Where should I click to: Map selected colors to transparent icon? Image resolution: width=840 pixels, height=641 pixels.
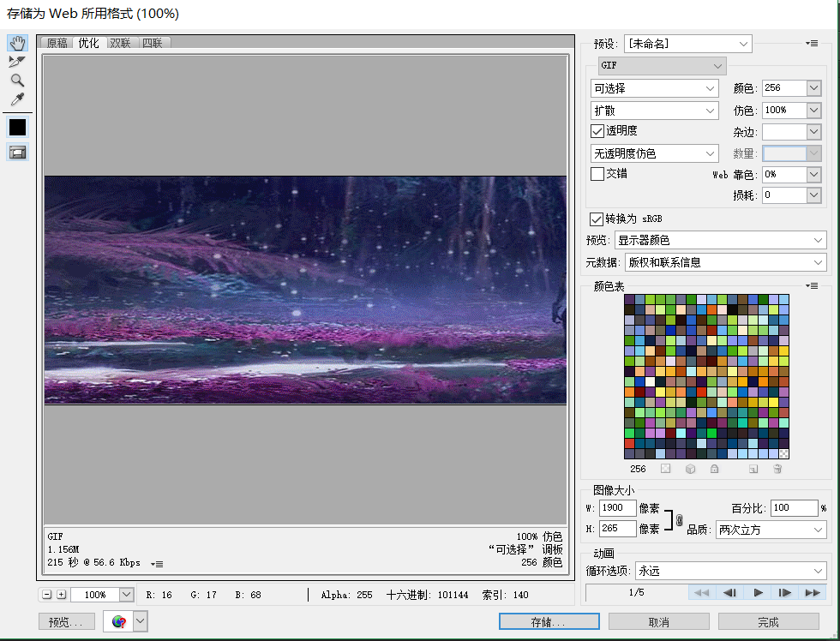point(665,469)
